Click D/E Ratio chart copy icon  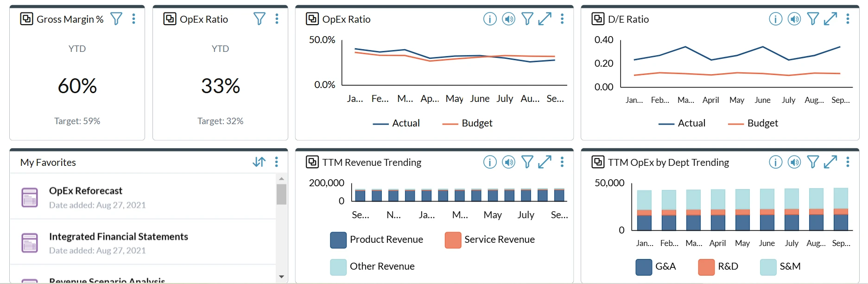pyautogui.click(x=598, y=19)
